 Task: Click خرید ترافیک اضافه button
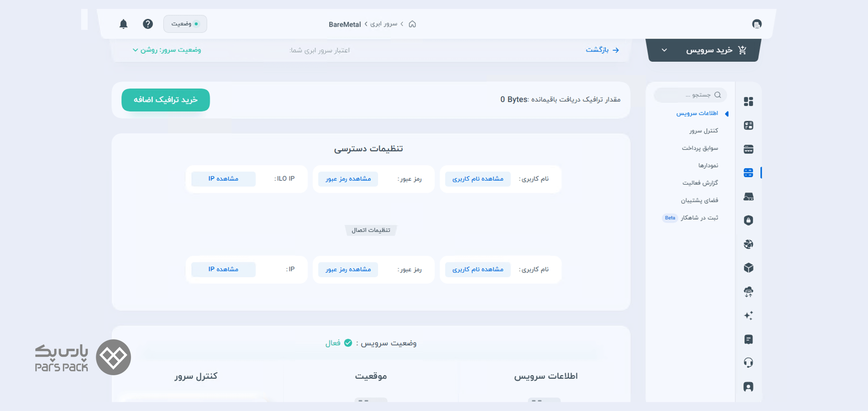(165, 100)
